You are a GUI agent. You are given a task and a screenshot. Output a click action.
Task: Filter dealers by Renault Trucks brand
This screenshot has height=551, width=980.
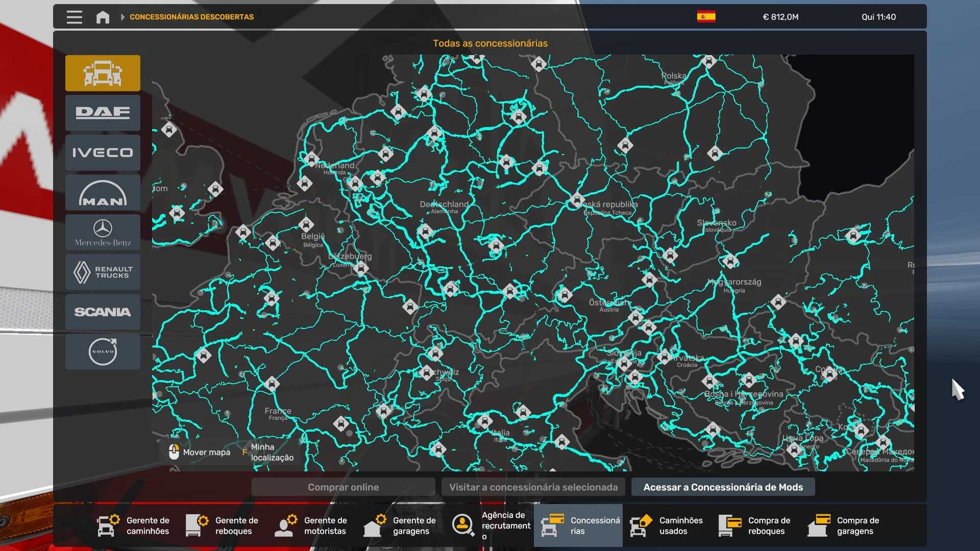pos(103,272)
